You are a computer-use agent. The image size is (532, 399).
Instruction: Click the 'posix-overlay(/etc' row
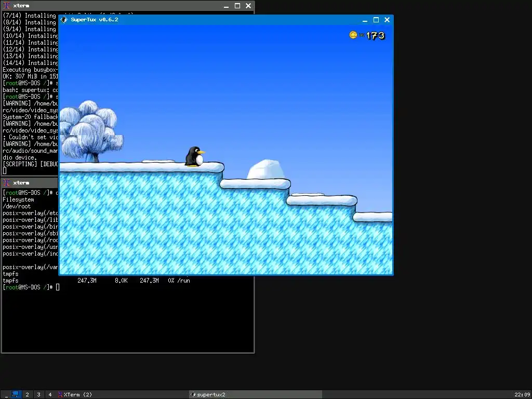(x=31, y=213)
